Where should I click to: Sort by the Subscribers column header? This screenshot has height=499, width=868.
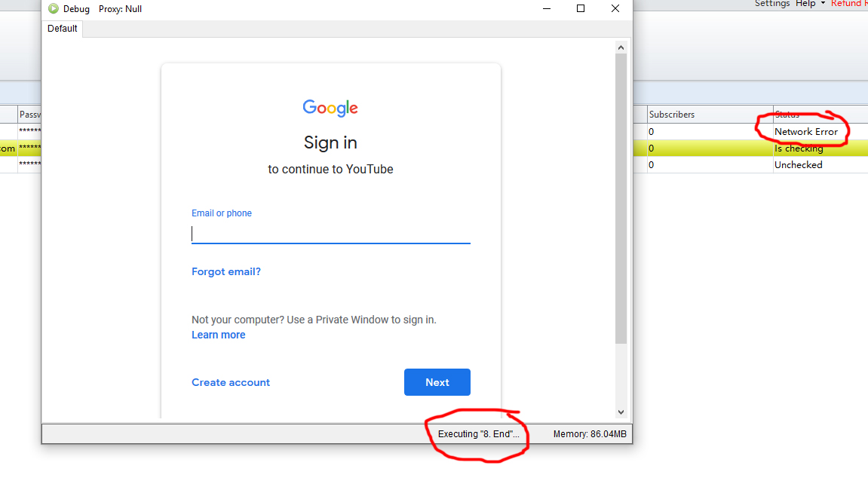click(672, 115)
